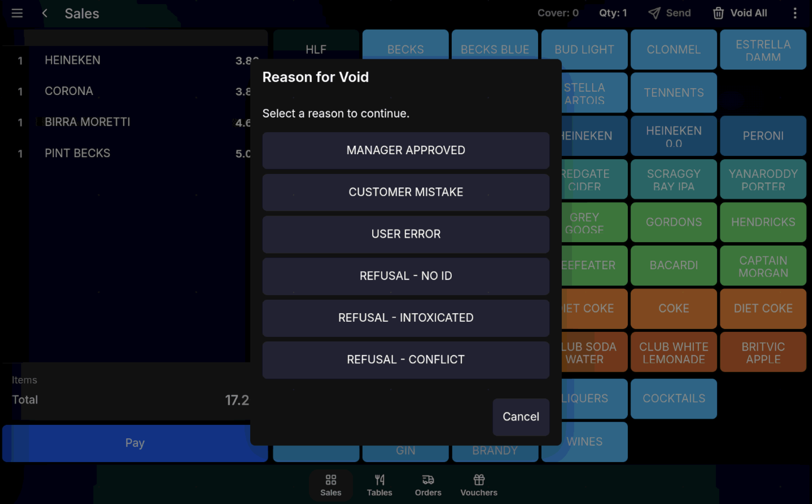Switch to the Vouchers tab
812x504 pixels.
(479, 485)
